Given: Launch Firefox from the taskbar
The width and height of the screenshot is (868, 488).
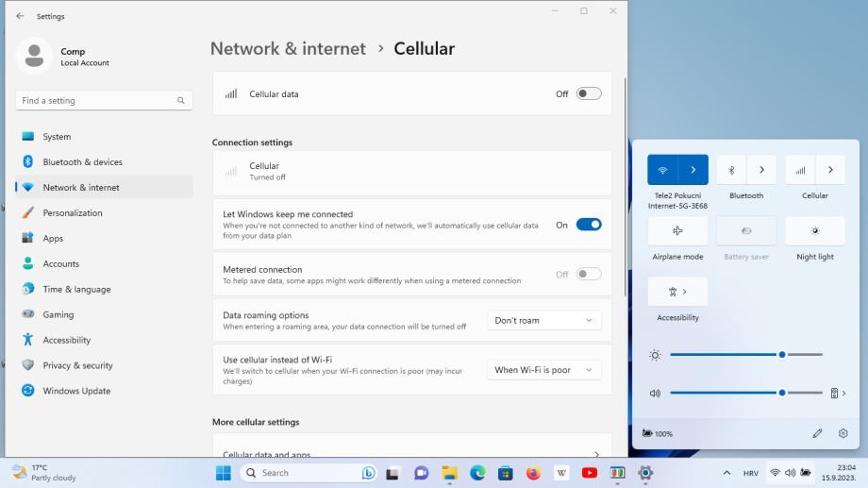Looking at the screenshot, I should pyautogui.click(x=534, y=473).
